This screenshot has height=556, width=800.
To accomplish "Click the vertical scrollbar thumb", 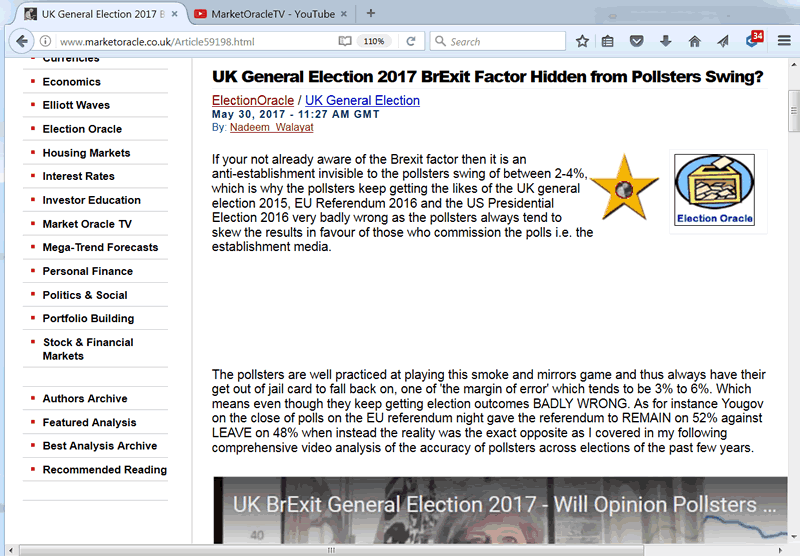I will click(x=793, y=111).
